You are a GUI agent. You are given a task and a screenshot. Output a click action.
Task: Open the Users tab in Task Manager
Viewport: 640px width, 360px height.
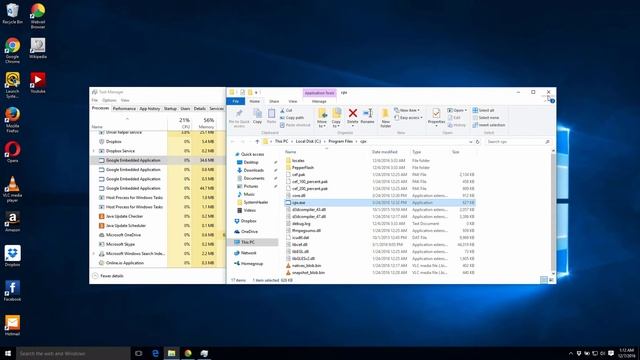[185, 109]
